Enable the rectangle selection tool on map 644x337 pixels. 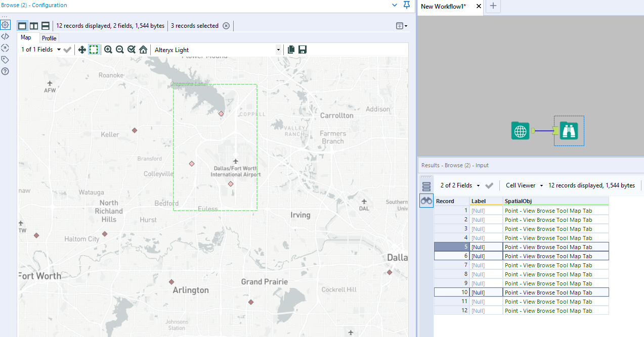94,49
